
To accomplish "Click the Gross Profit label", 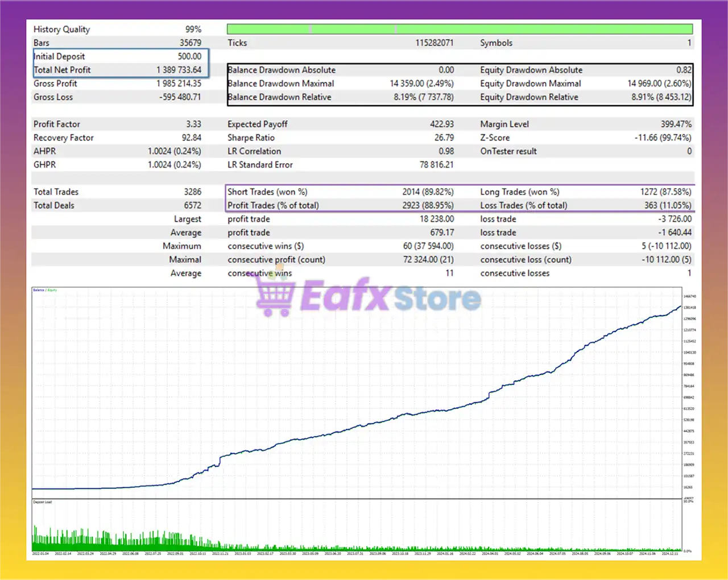I will click(55, 84).
